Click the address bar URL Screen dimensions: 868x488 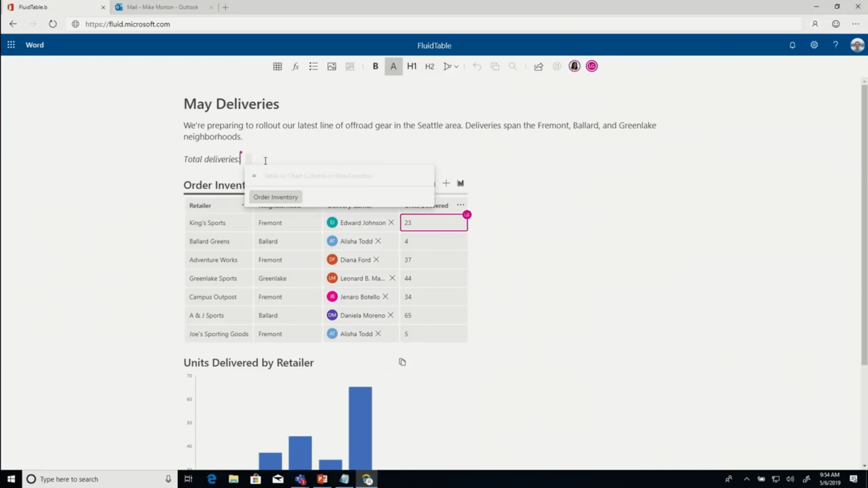coord(127,24)
